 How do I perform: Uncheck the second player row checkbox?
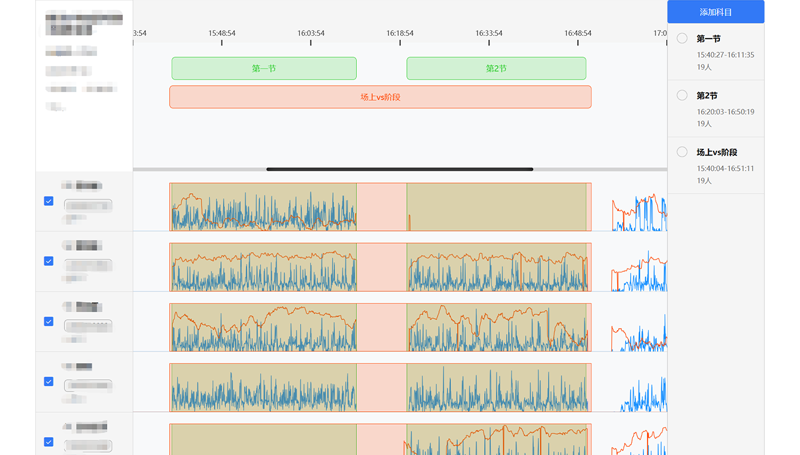pyautogui.click(x=48, y=261)
